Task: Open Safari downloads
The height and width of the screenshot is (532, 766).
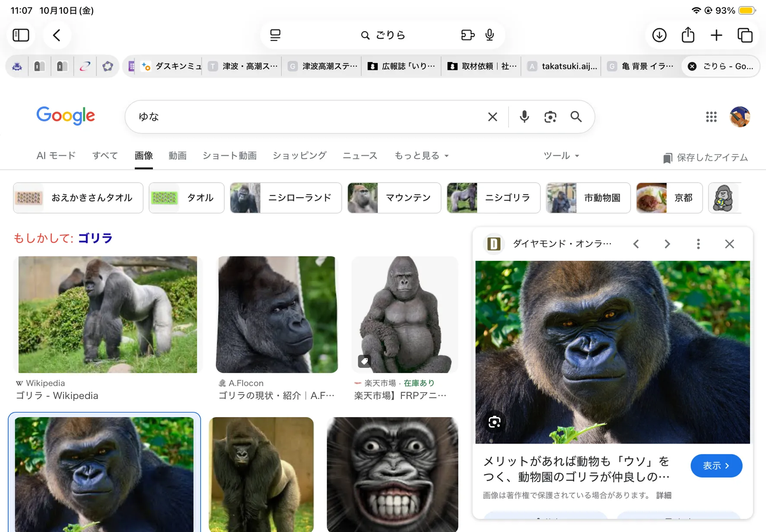Action: [x=659, y=35]
